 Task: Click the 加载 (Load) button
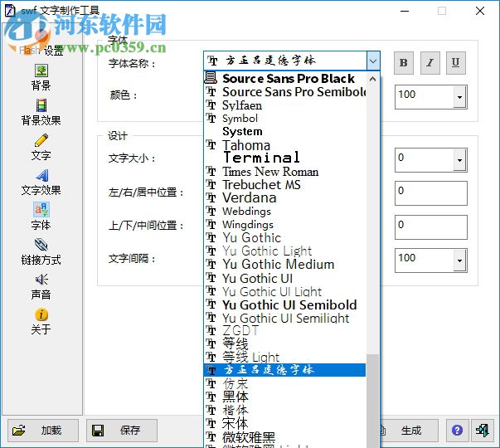[x=43, y=431]
